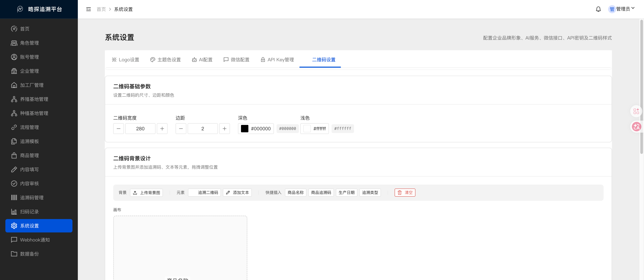Insert the 生产日期 quick field
Image resolution: width=644 pixels, height=280 pixels.
click(346, 193)
